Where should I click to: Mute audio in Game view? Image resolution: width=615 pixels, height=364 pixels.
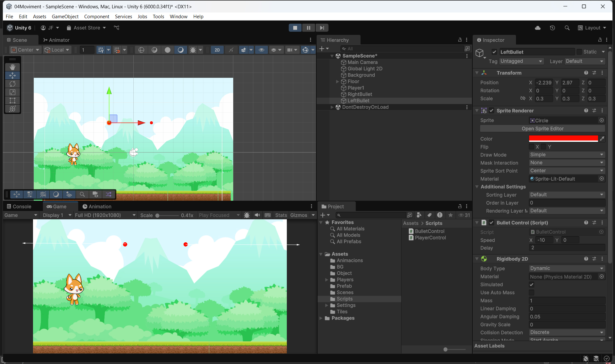pyautogui.click(x=257, y=215)
